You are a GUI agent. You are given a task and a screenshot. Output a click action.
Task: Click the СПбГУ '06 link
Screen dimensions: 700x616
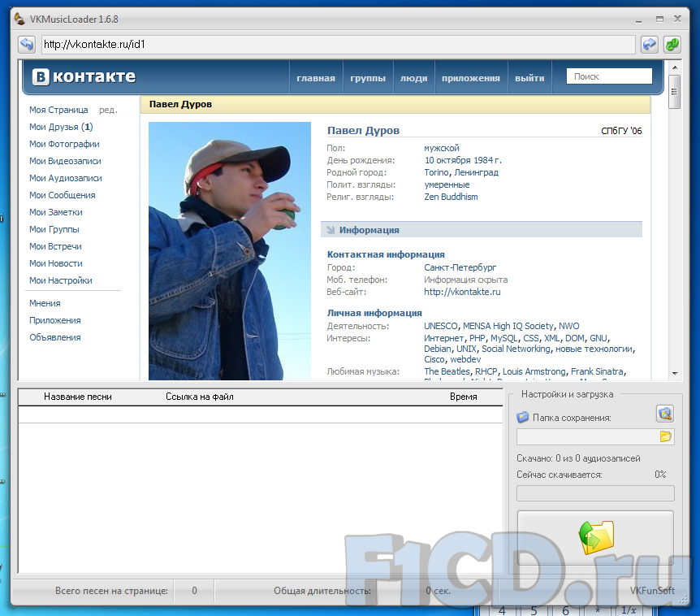coord(621,131)
